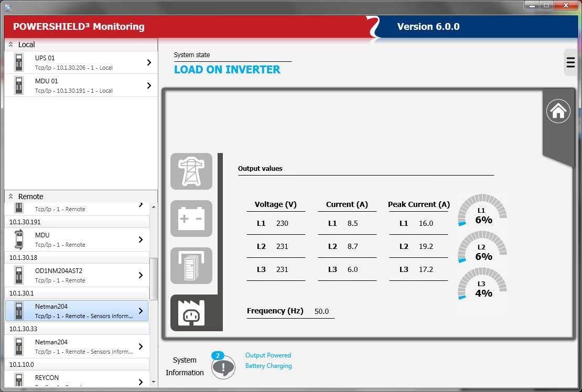Image resolution: width=582 pixels, height=392 pixels.
Task: Expand the MDU 01 entry arrow
Action: click(149, 85)
